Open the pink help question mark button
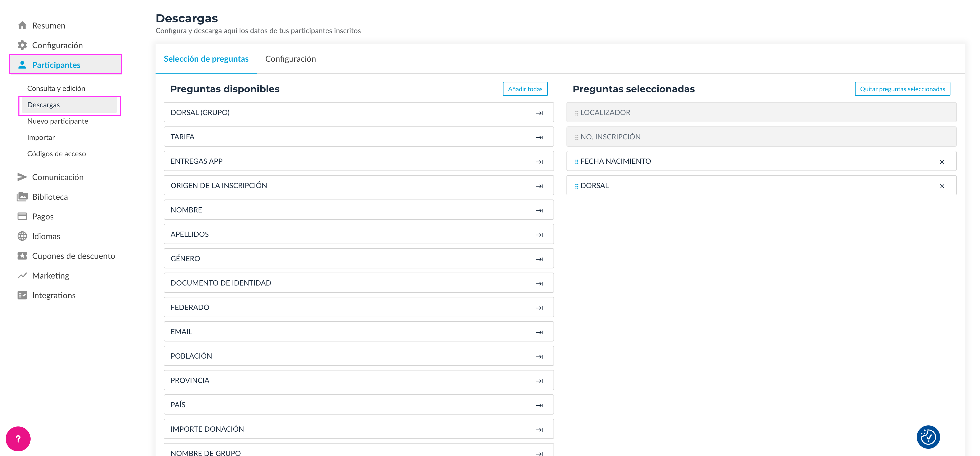This screenshot has width=980, height=456. (x=18, y=438)
